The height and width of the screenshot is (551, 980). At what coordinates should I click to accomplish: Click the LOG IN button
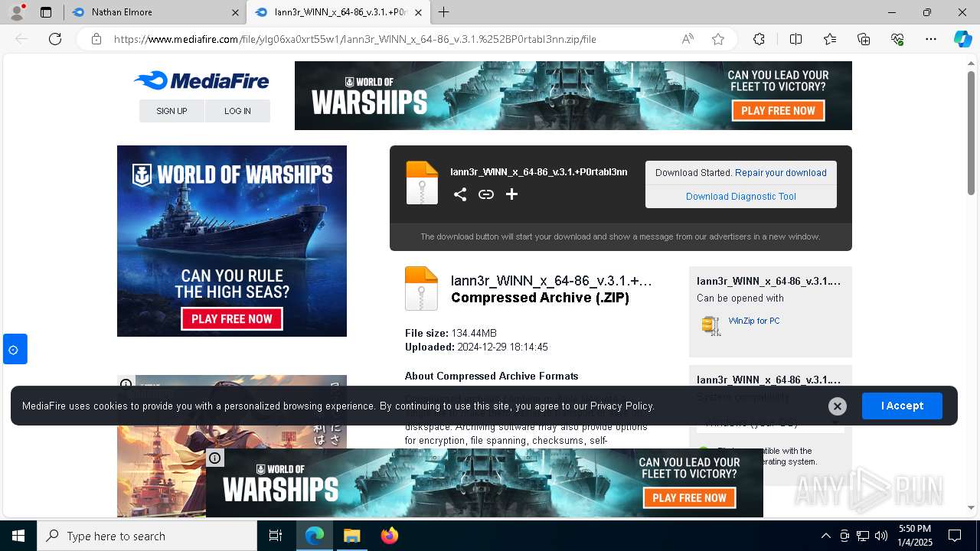[237, 111]
